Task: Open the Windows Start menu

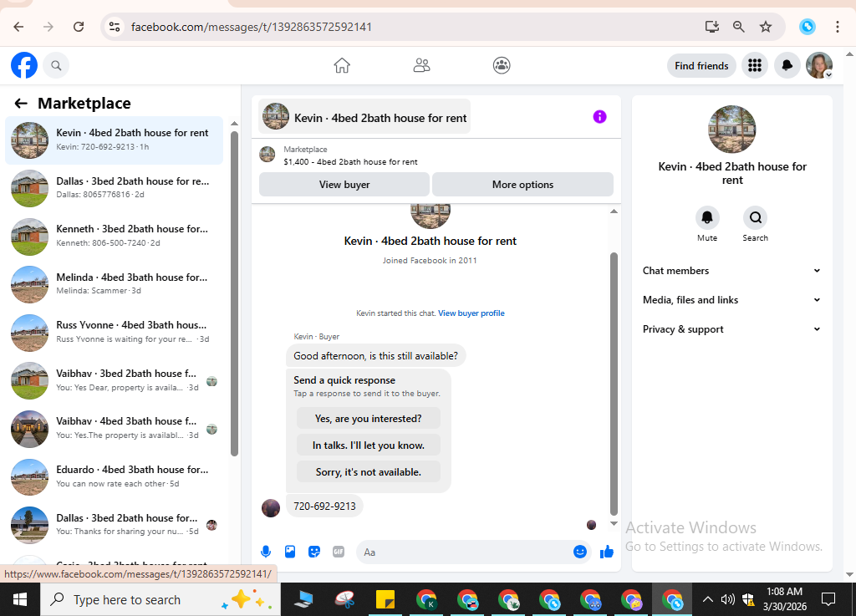Action: [x=20, y=599]
